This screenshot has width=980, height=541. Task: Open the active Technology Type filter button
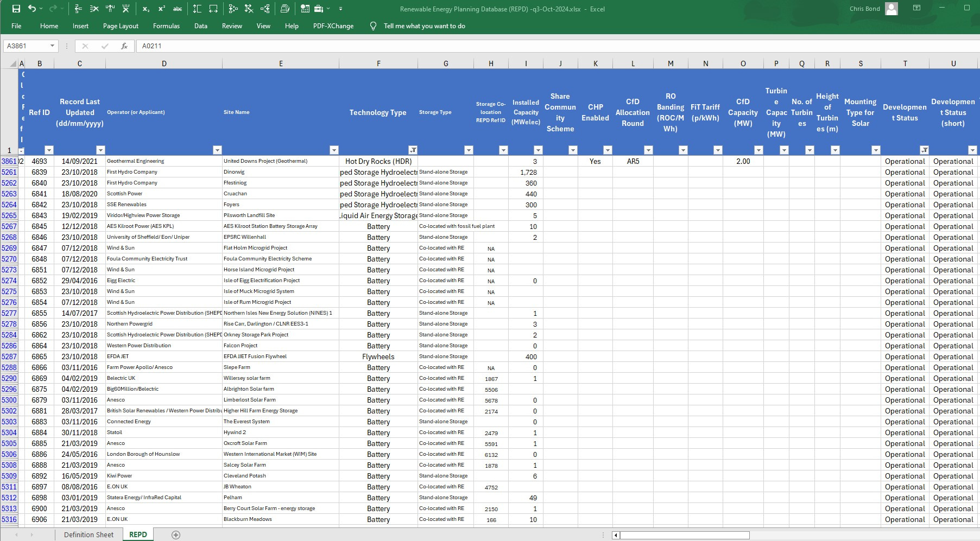tap(413, 150)
